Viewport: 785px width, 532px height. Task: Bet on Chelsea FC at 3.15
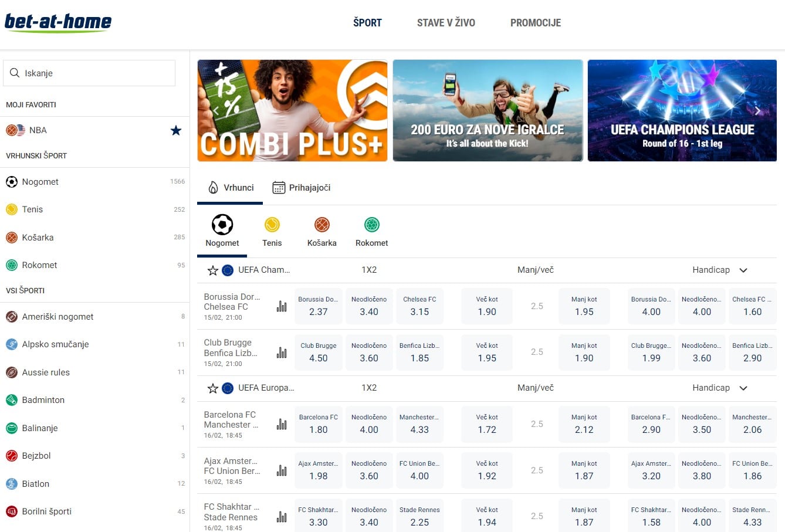pyautogui.click(x=419, y=306)
